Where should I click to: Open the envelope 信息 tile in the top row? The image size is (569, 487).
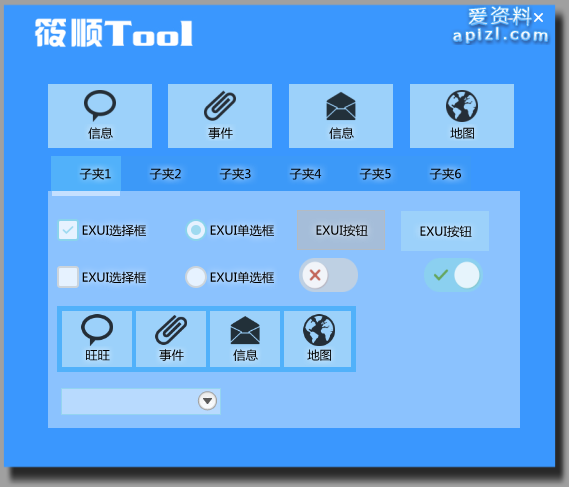point(341,116)
